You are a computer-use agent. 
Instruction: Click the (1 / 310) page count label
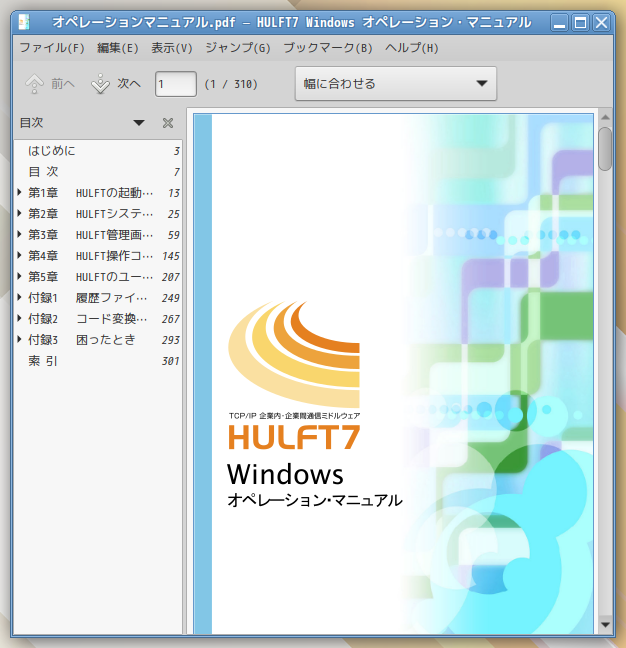[x=231, y=84]
